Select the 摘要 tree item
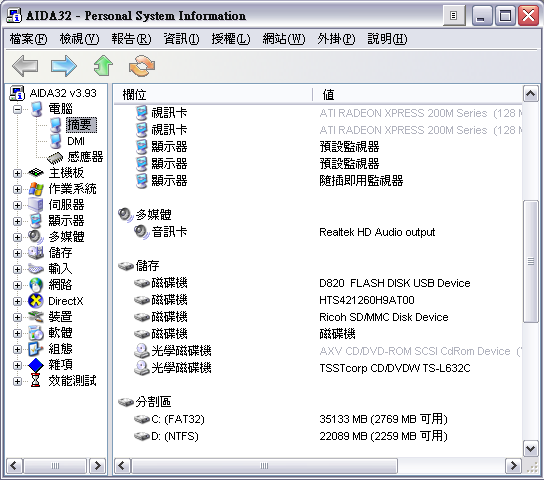Viewport: 544px width, 480px height. pyautogui.click(x=81, y=125)
